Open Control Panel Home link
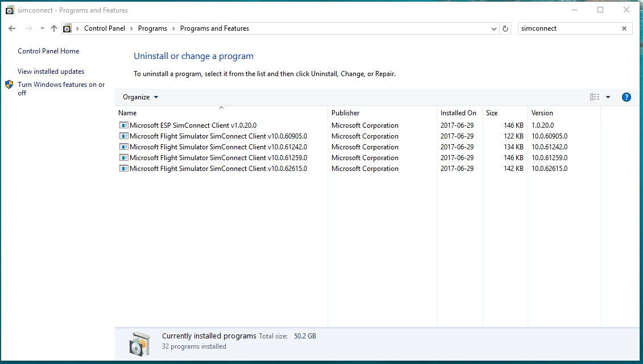This screenshot has height=364, width=643. coord(48,51)
